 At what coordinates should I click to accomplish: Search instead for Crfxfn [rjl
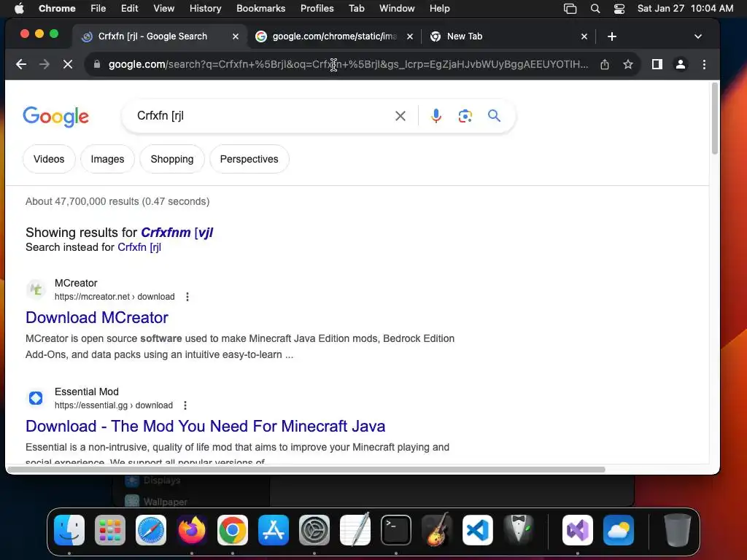(139, 247)
